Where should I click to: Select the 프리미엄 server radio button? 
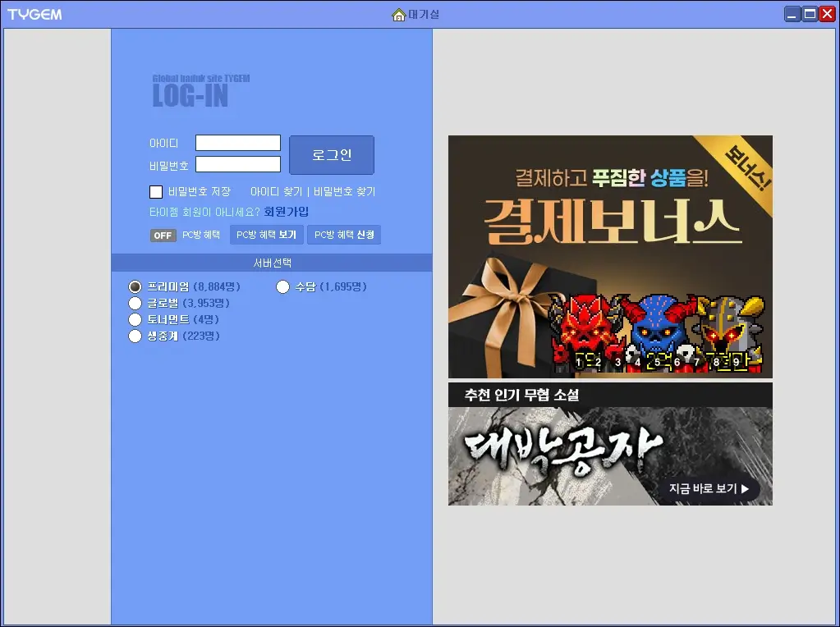pyautogui.click(x=135, y=287)
